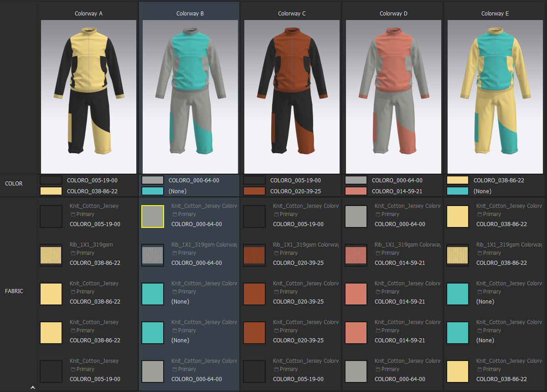The height and width of the screenshot is (392, 547).
Task: Select the yellow-highlighted gray fabric swatch in Colorway B
Action: [153, 217]
